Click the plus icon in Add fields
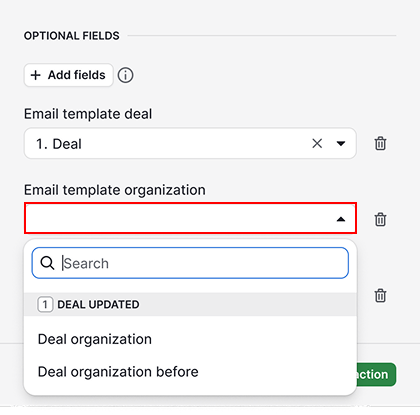 click(36, 75)
